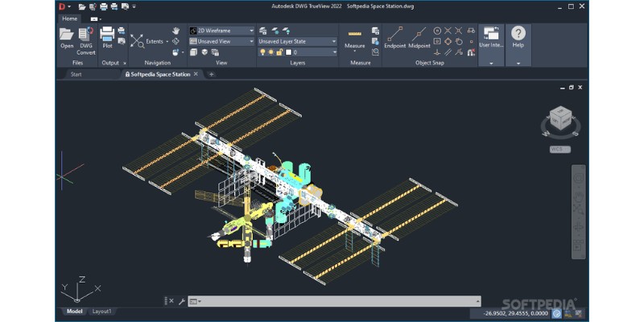The image size is (644, 322).
Task: Close the Softpedia Space Station tab
Action: [196, 74]
